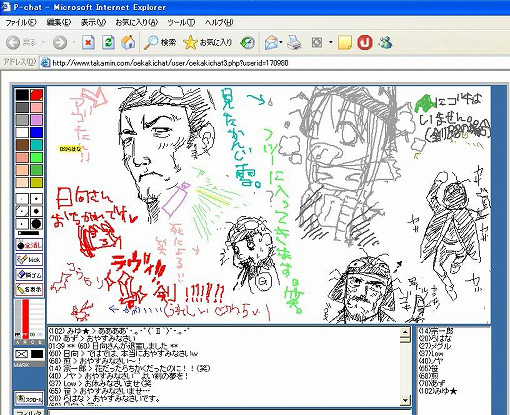Click the Mail envelope toolbar icon

point(271,43)
